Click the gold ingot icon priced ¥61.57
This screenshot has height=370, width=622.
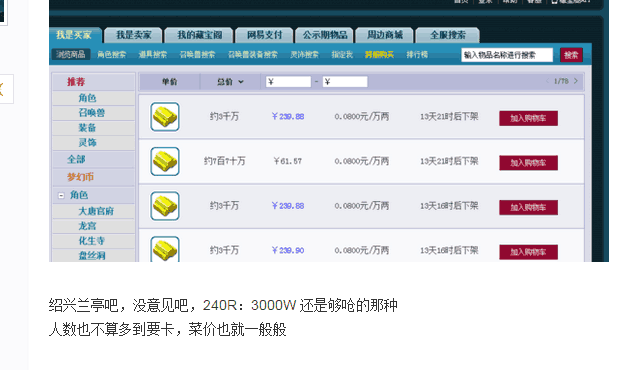[165, 161]
